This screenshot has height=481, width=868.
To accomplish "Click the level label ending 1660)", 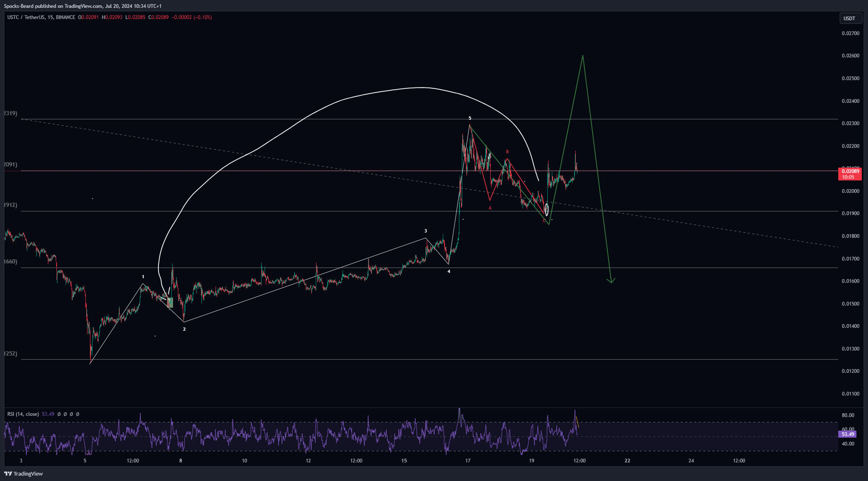I will click(10, 261).
